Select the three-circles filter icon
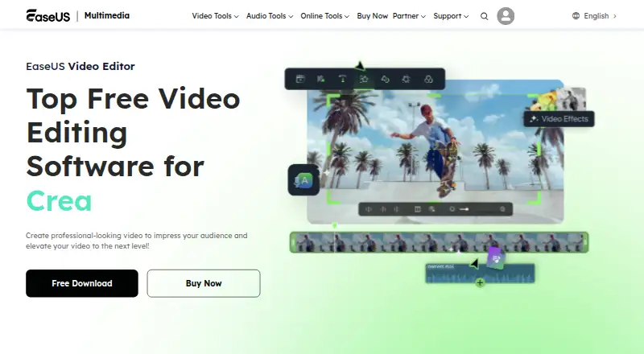The width and height of the screenshot is (644, 354). pos(428,79)
